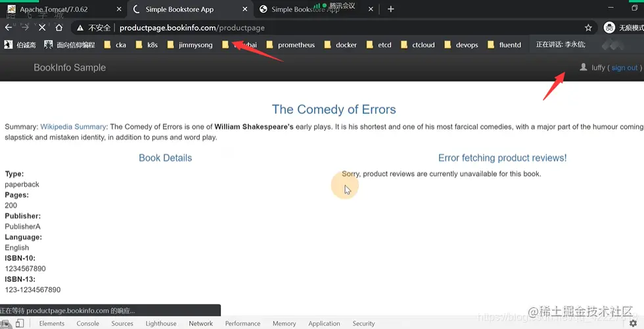Go back to the previous page
644x329 pixels.
point(9,28)
